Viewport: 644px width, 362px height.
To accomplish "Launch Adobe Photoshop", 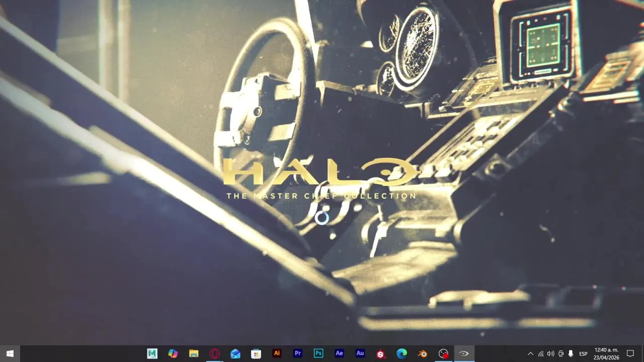I will click(x=318, y=353).
